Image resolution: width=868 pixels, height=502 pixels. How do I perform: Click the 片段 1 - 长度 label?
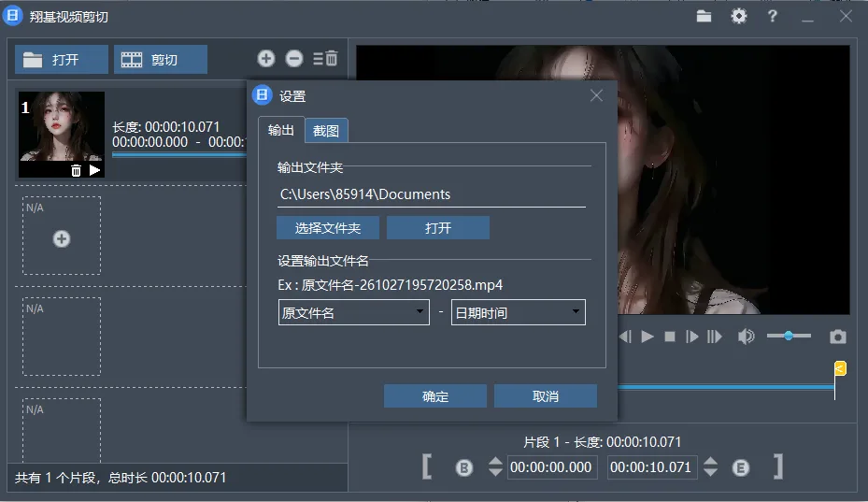coord(602,442)
